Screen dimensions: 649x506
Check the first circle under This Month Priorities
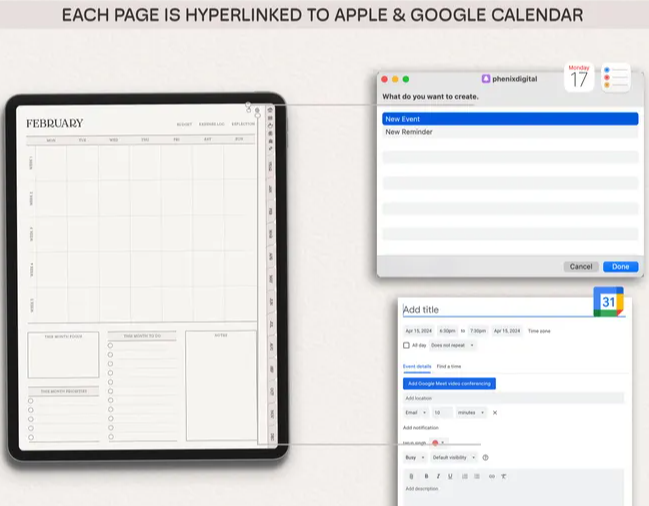(x=31, y=400)
